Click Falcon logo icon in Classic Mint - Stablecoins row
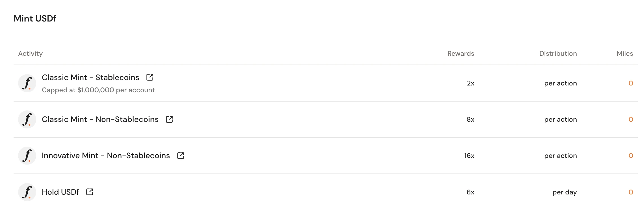 click(x=27, y=83)
